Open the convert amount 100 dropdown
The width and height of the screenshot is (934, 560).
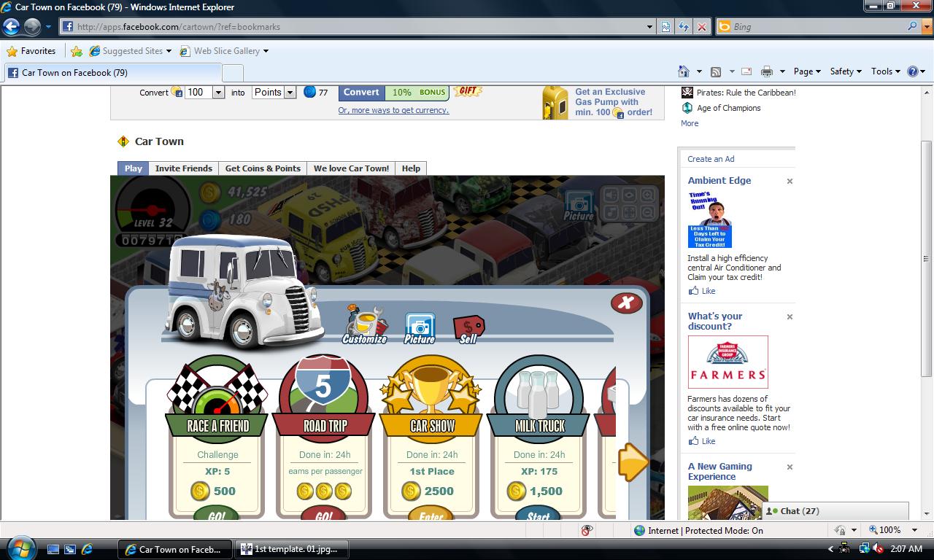(217, 93)
